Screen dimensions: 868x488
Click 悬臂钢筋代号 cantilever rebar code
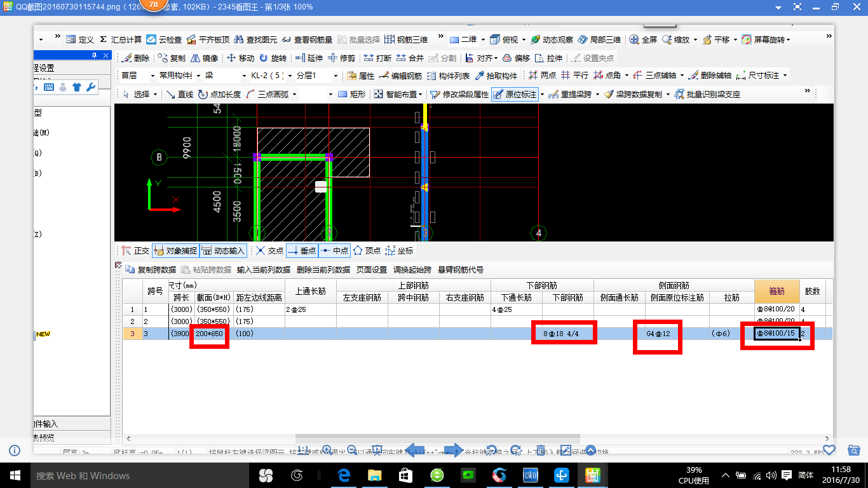coord(460,269)
